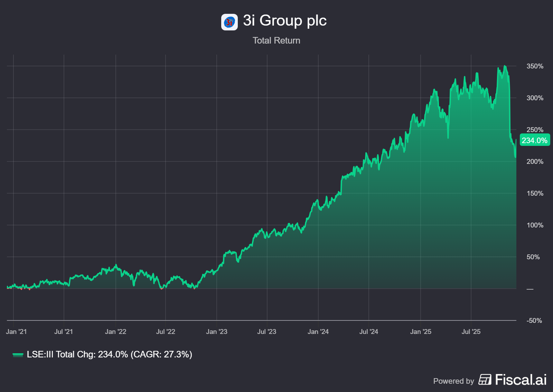Click the 200% y-axis label
The width and height of the screenshot is (553, 392).
(x=535, y=161)
